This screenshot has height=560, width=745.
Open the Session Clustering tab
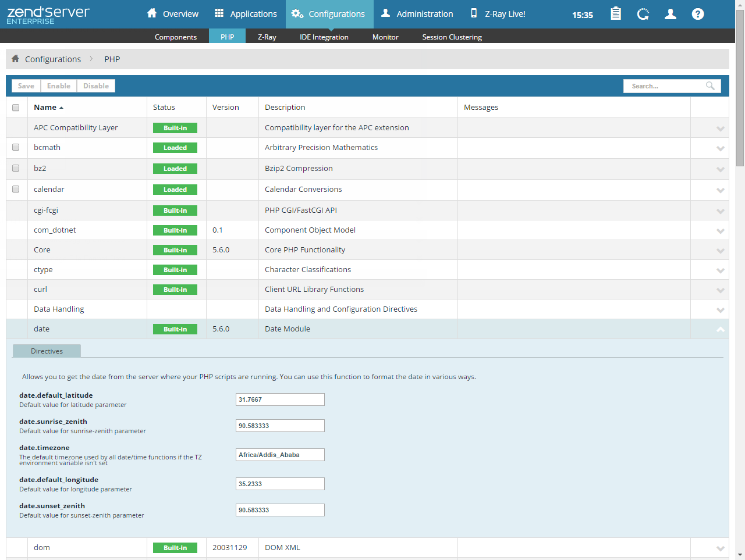pyautogui.click(x=452, y=37)
